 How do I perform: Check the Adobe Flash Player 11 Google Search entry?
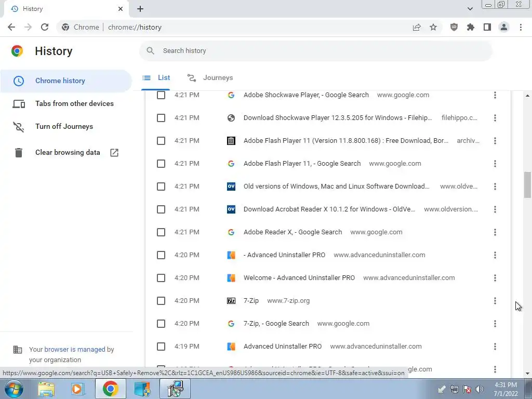click(161, 164)
